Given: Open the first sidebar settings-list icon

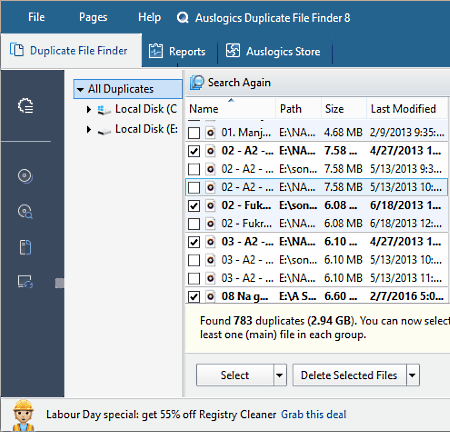Looking at the screenshot, I should point(25,106).
